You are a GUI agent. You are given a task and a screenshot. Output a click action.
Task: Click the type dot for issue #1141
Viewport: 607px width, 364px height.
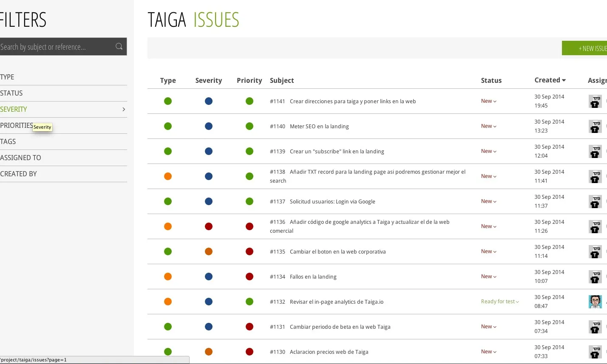coord(168,101)
